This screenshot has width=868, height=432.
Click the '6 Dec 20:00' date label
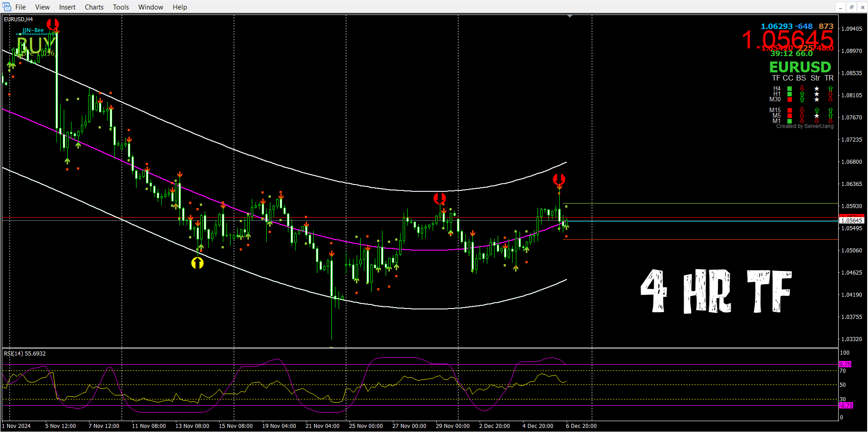point(581,426)
